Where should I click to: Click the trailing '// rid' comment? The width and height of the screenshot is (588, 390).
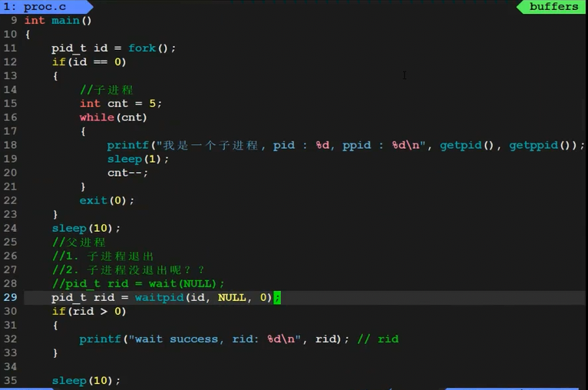378,339
